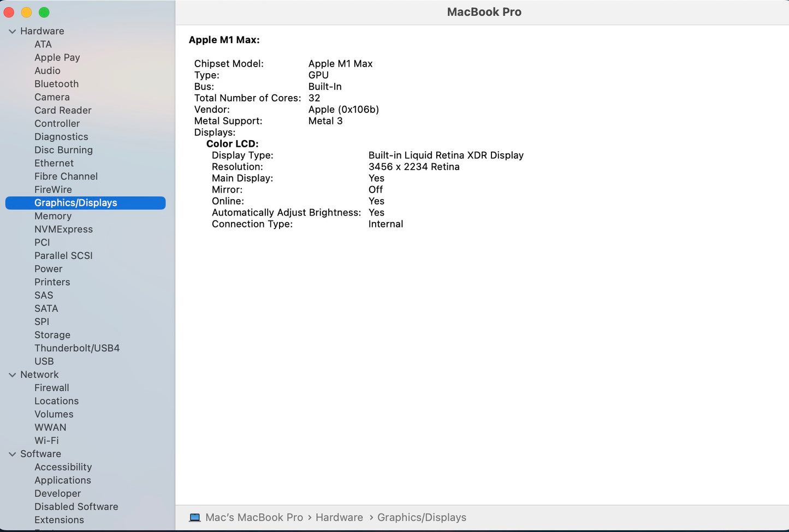
Task: Select the highlighted Graphics/Displays row
Action: (x=85, y=203)
